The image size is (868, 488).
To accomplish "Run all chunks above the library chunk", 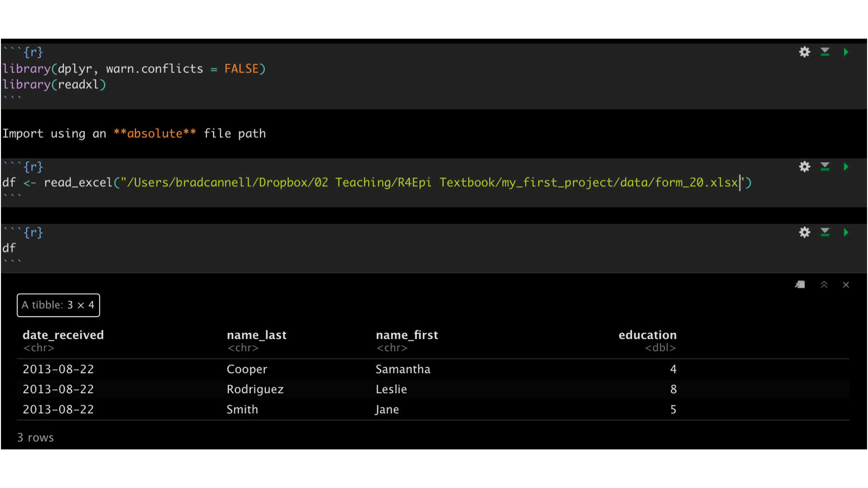I will pos(825,52).
